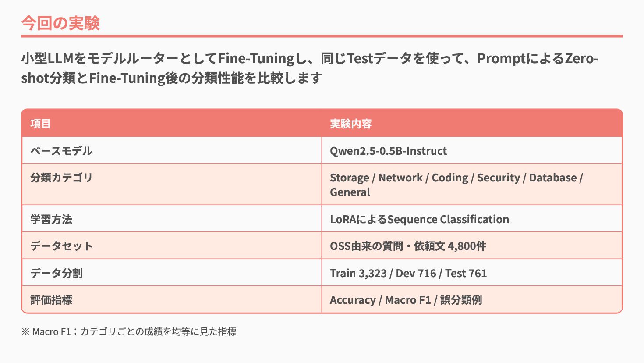Click the red divider line under title
Screen dimensions: 644x363
(322, 36)
